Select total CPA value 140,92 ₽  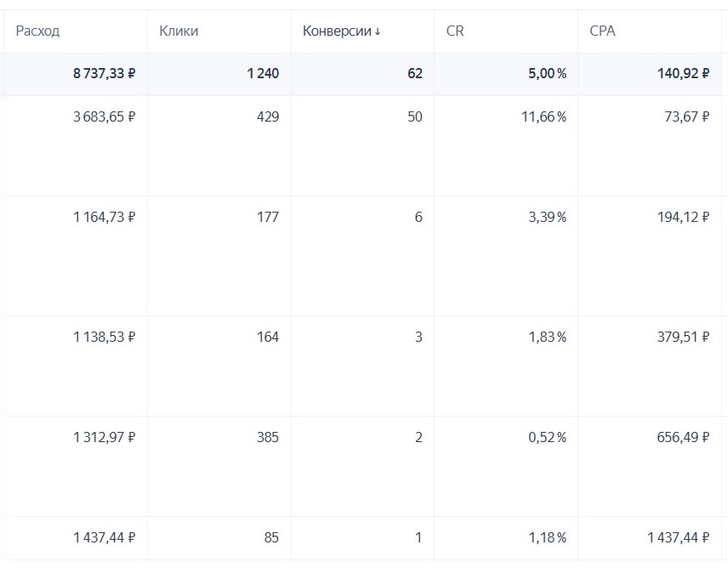(x=684, y=73)
